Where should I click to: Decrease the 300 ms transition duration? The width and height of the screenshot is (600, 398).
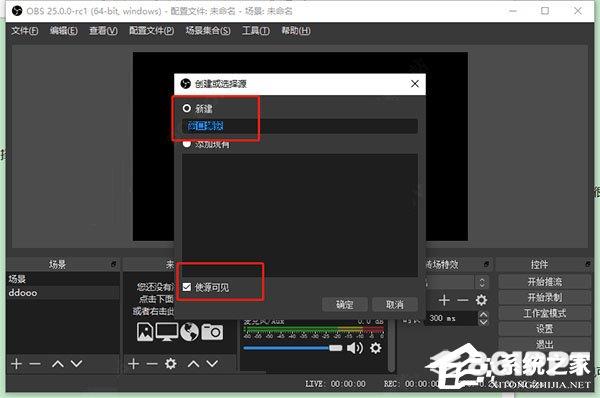[484, 322]
